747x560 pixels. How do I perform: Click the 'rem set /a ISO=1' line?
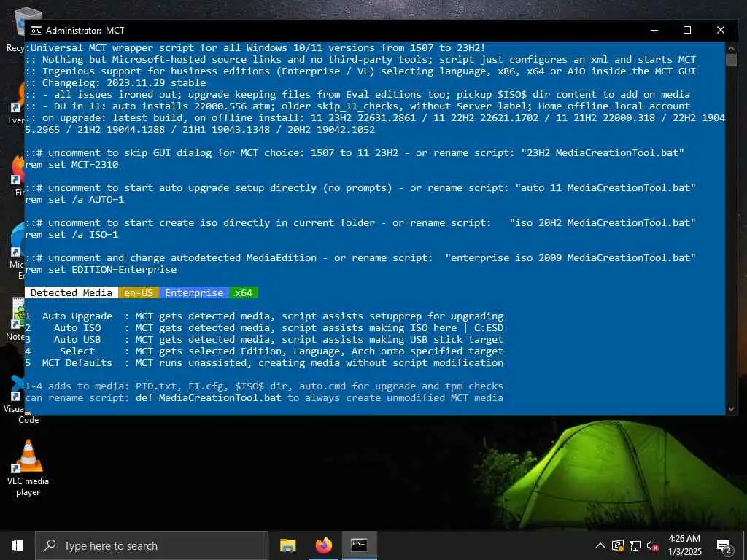point(72,234)
